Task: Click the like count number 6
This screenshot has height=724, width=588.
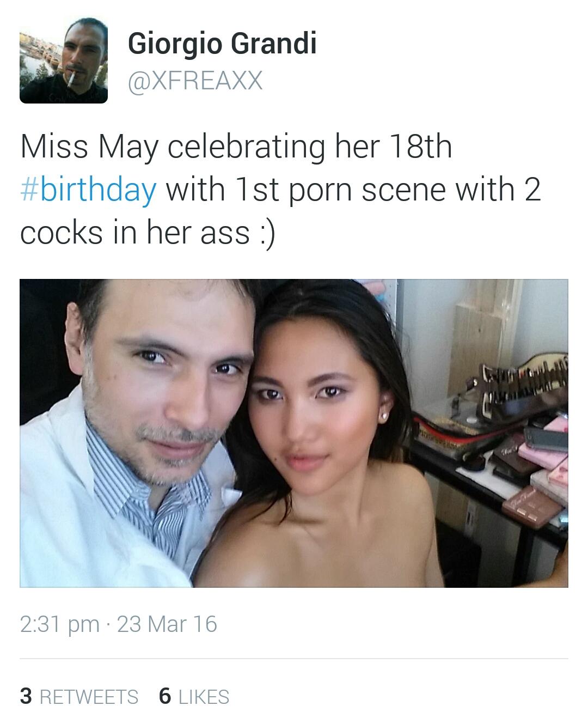Action: (165, 696)
